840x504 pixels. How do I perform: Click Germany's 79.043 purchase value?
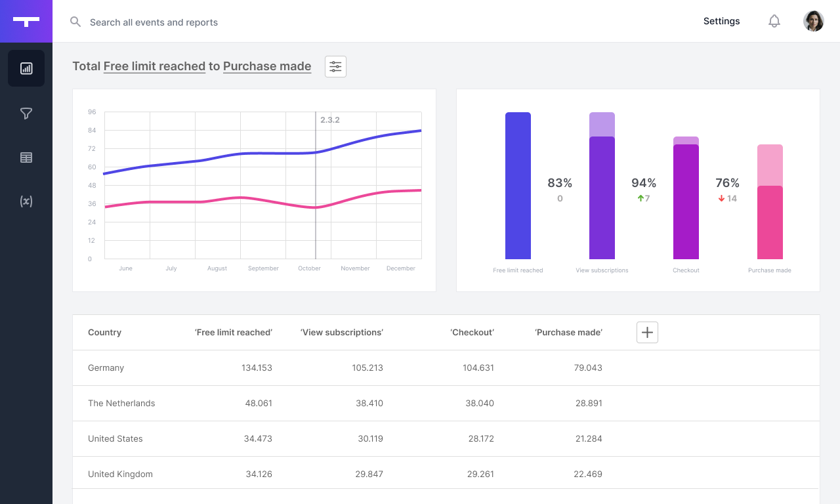(588, 368)
